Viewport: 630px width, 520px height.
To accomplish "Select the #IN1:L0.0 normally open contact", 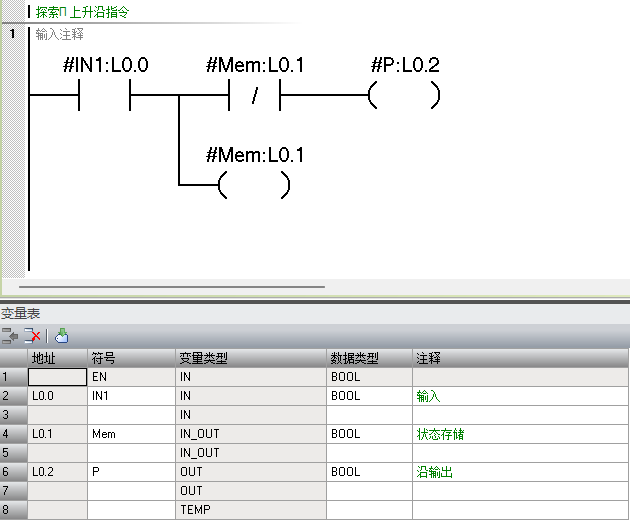I will pos(104,97).
